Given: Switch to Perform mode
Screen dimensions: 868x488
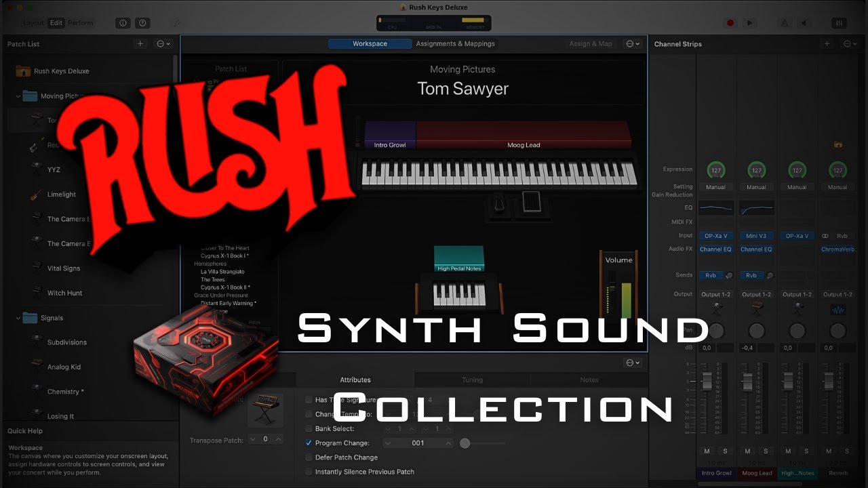Looking at the screenshot, I should click(x=81, y=22).
